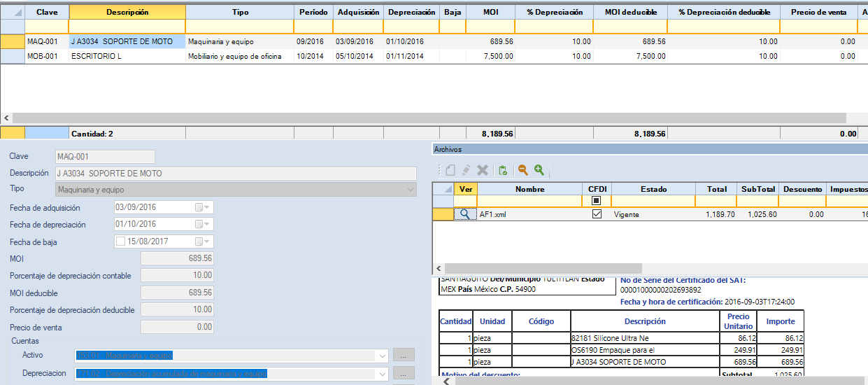View AF1.xml using the magnifier icon

click(x=465, y=214)
